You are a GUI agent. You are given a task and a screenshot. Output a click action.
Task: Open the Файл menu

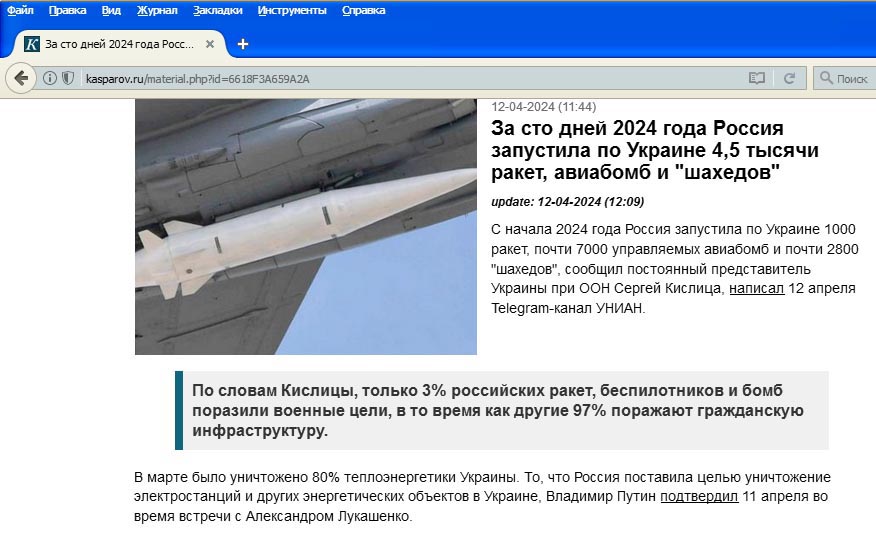[x=20, y=10]
